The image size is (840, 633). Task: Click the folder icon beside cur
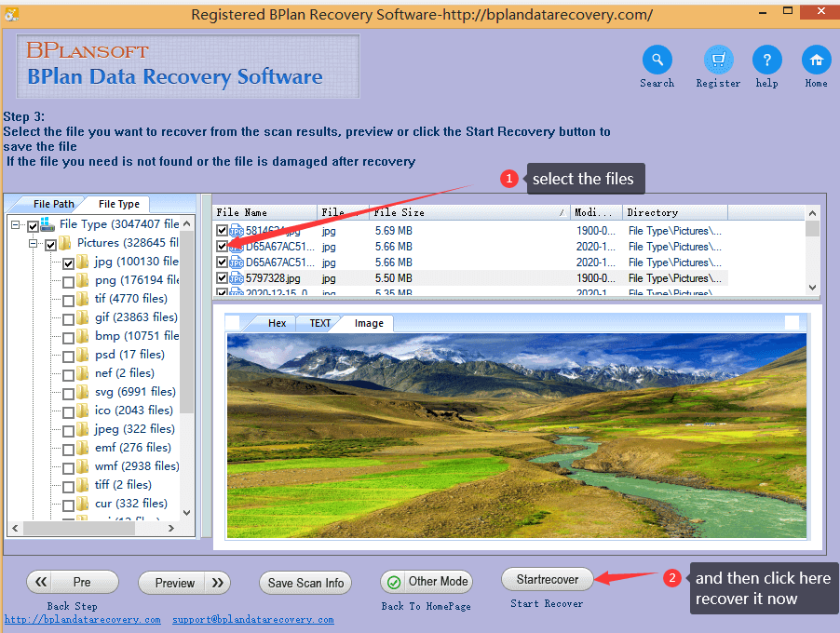[83, 504]
